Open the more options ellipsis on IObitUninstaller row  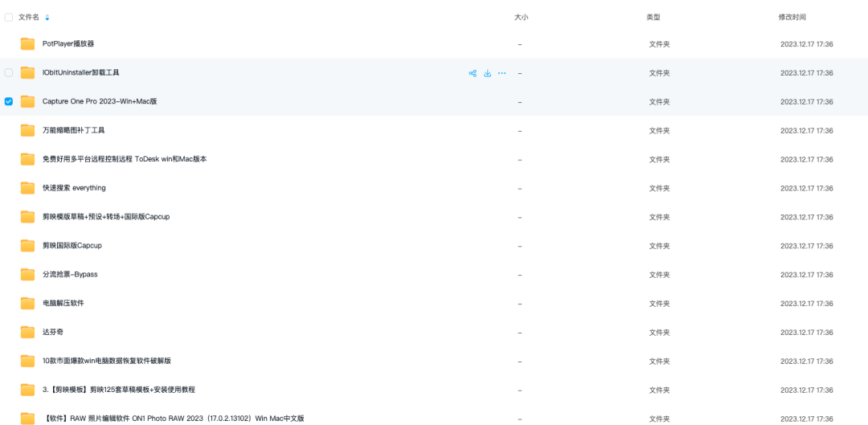click(x=502, y=73)
